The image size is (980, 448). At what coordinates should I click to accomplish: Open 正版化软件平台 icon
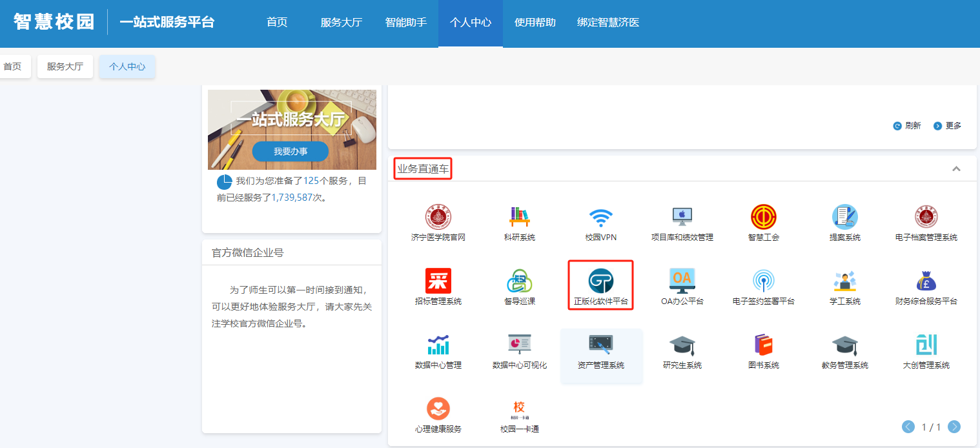pos(601,281)
